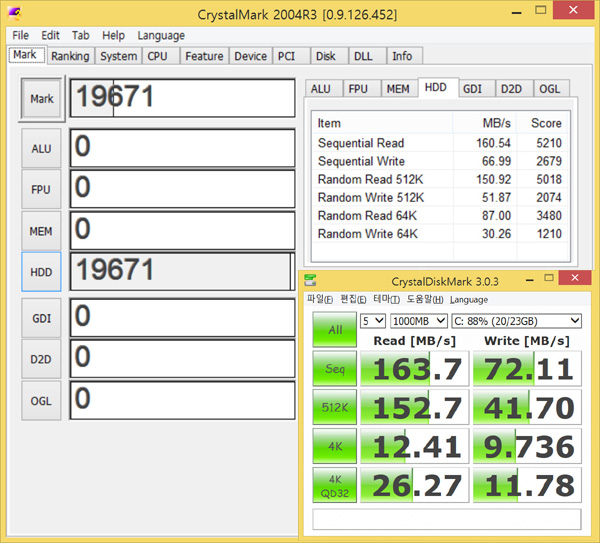The image size is (600, 543).
Task: Select the Mark tab in top row
Action: pos(25,54)
